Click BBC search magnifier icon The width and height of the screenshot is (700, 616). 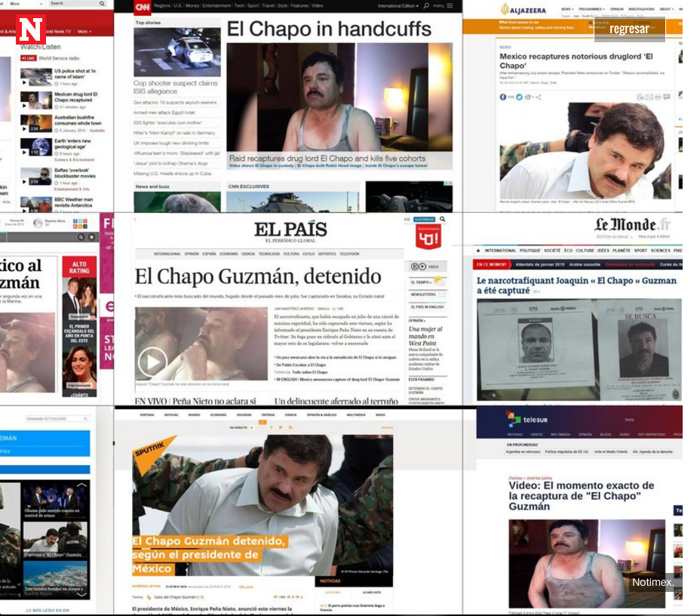102,4
